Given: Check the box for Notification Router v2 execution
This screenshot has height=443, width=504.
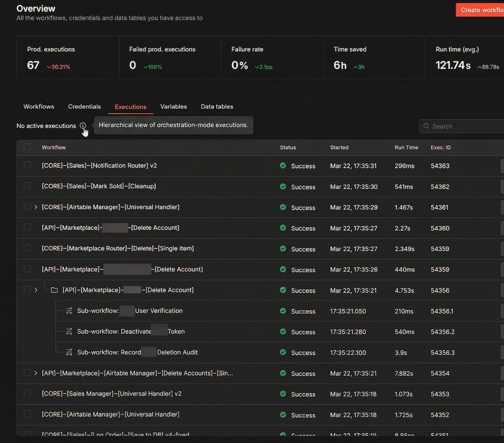Looking at the screenshot, I should 27,165.
